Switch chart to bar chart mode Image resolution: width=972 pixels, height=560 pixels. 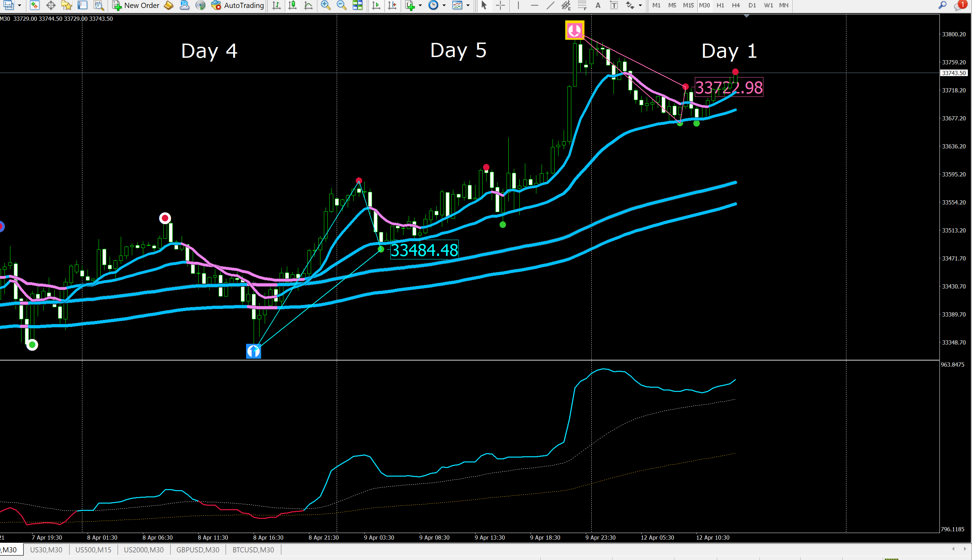click(276, 6)
